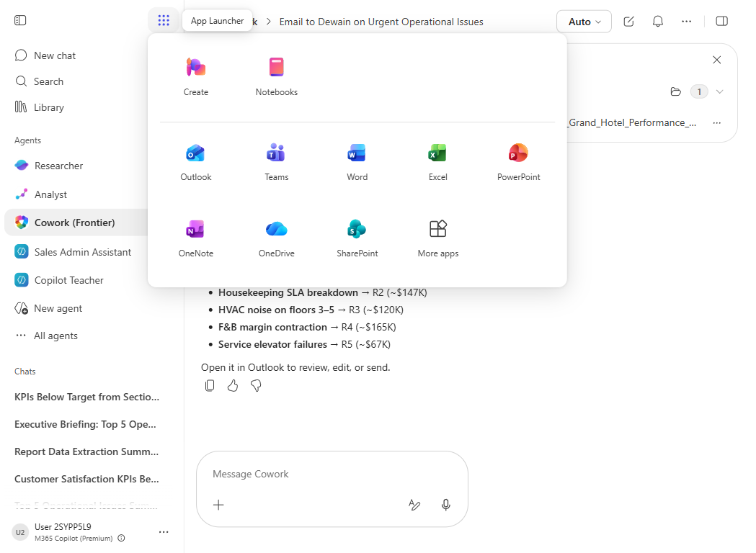This screenshot has height=553, width=756.
Task: Collapse the left sidebar panel icon
Action: [20, 20]
